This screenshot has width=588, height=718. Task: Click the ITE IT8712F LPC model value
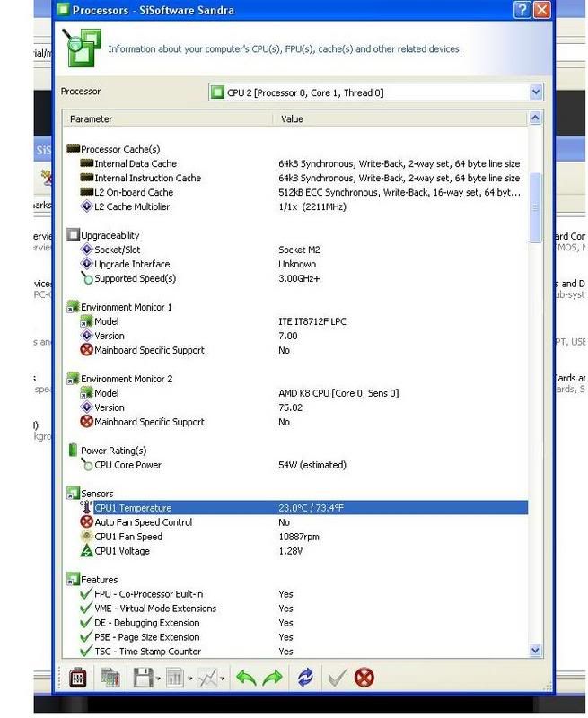coord(312,321)
